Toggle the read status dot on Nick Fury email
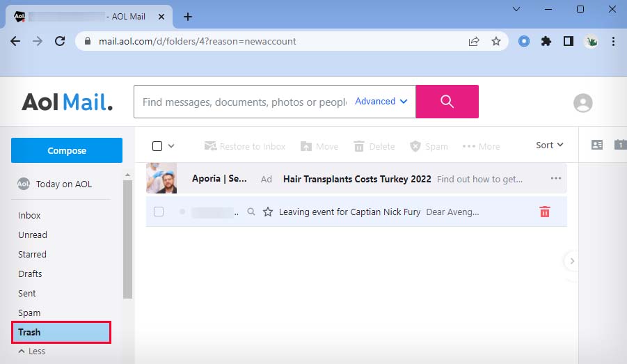This screenshot has width=627, height=364. point(182,212)
